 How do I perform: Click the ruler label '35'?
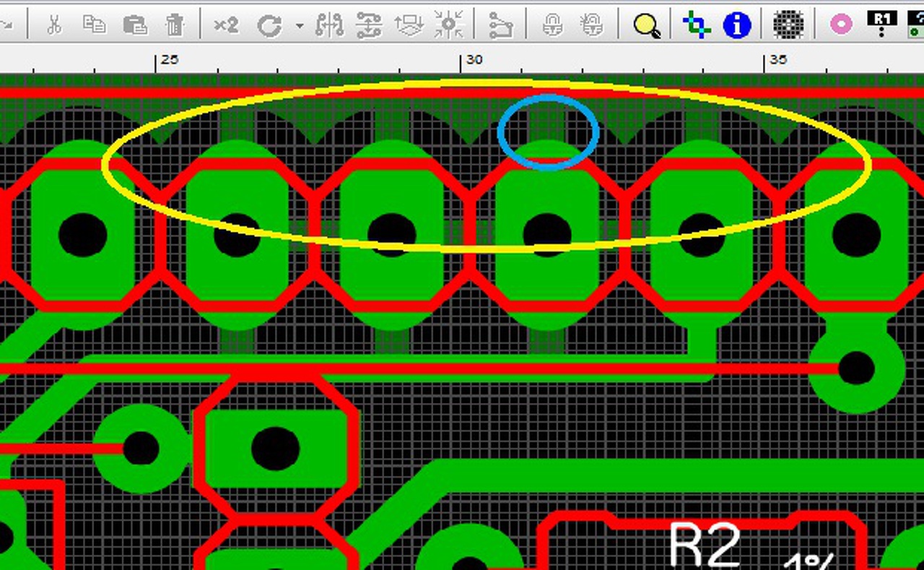pyautogui.click(x=778, y=59)
